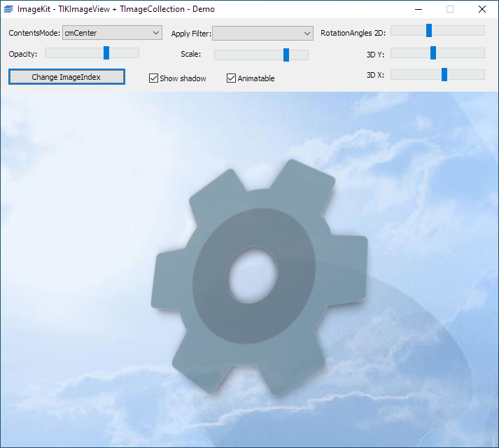This screenshot has width=499, height=448.
Task: Expand the Apply Filter combo box
Action: [262, 34]
